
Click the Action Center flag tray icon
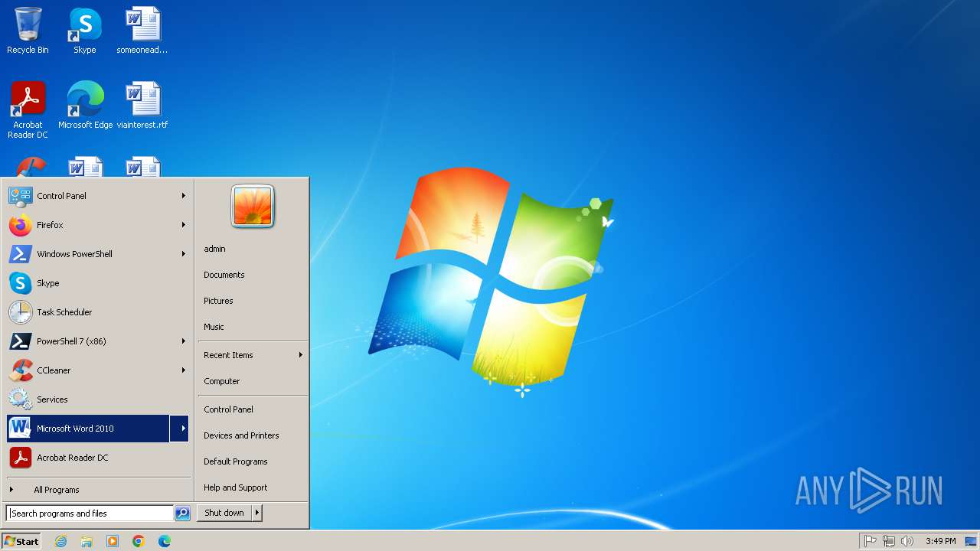[871, 541]
